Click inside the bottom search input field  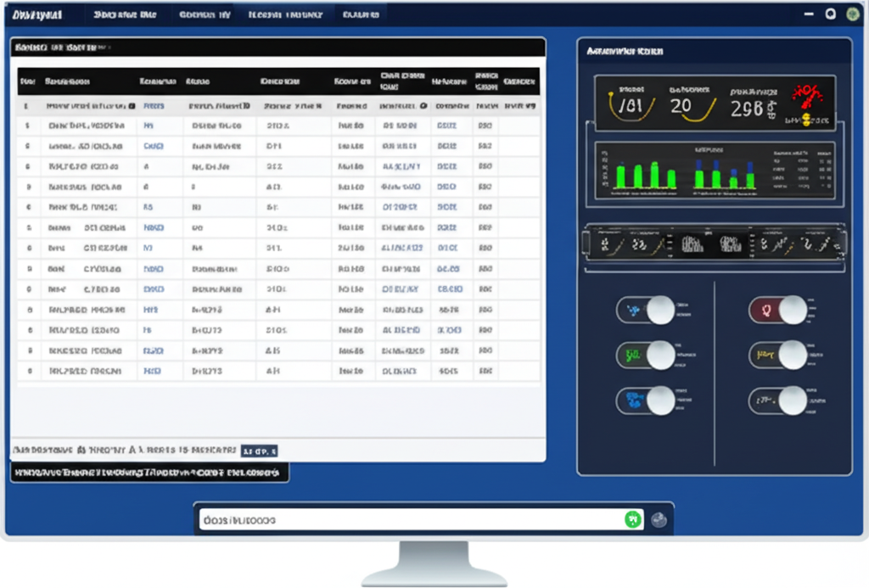(407, 519)
